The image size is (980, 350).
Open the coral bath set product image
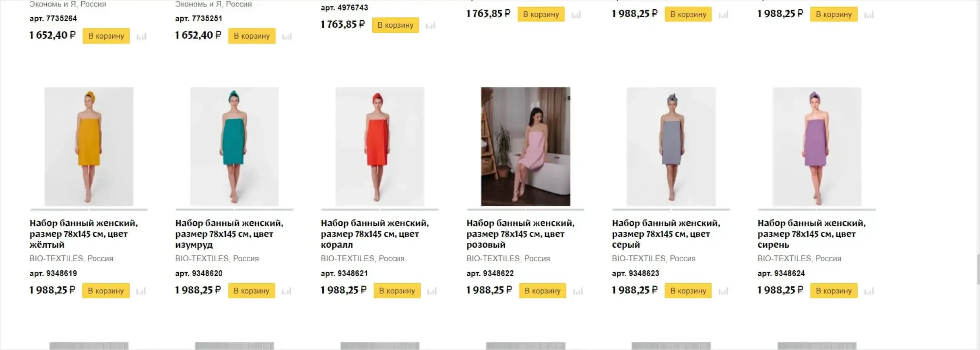pos(380,146)
